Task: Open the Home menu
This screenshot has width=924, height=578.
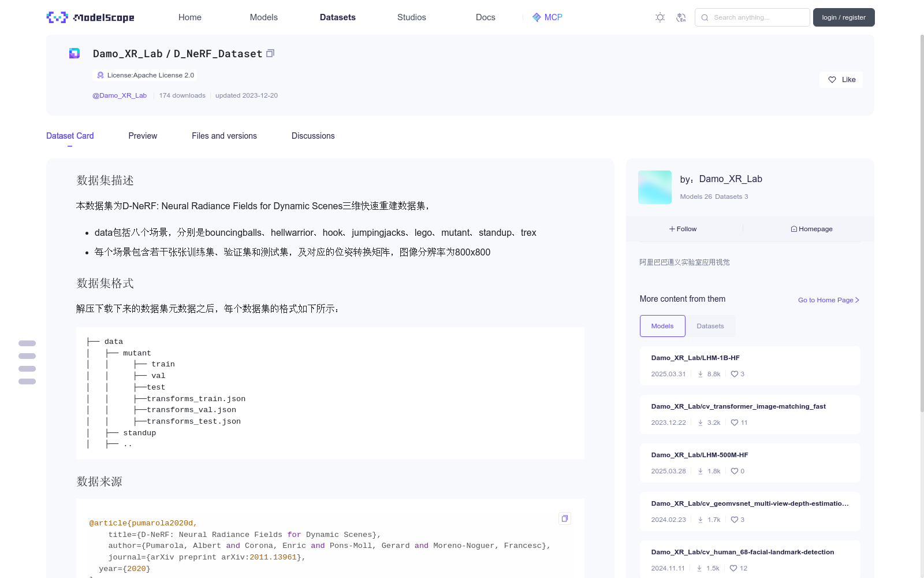Action: pos(190,17)
